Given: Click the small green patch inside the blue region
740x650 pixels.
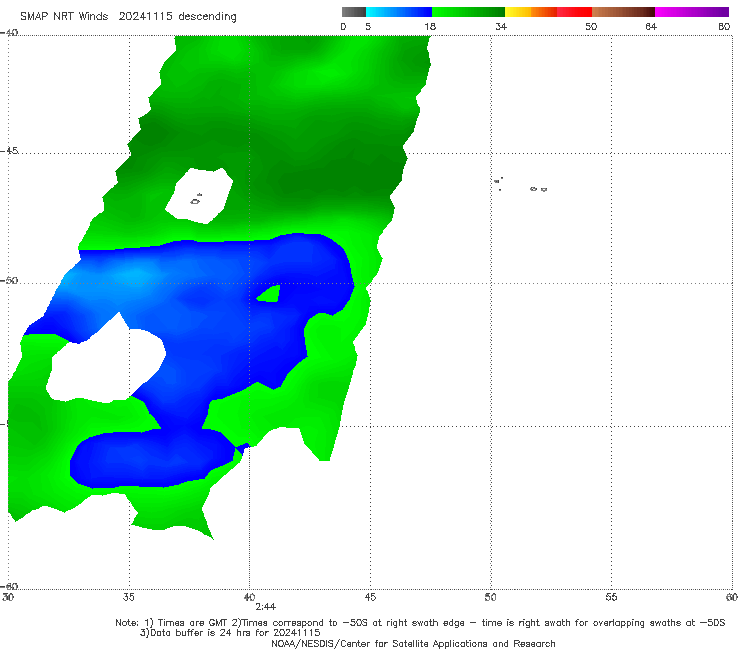Looking at the screenshot, I should pos(269,294).
